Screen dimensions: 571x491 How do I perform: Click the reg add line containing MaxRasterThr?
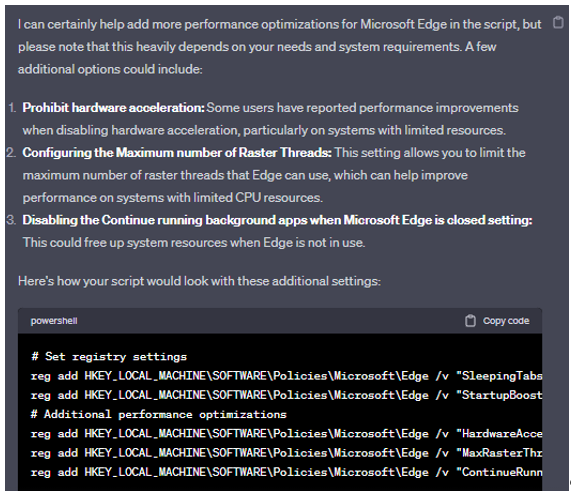(287, 453)
